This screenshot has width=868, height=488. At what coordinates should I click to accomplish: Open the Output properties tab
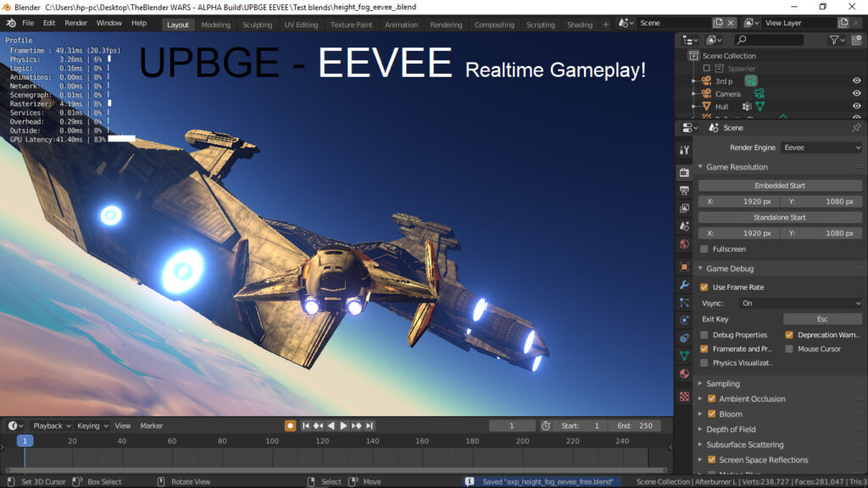[684, 191]
